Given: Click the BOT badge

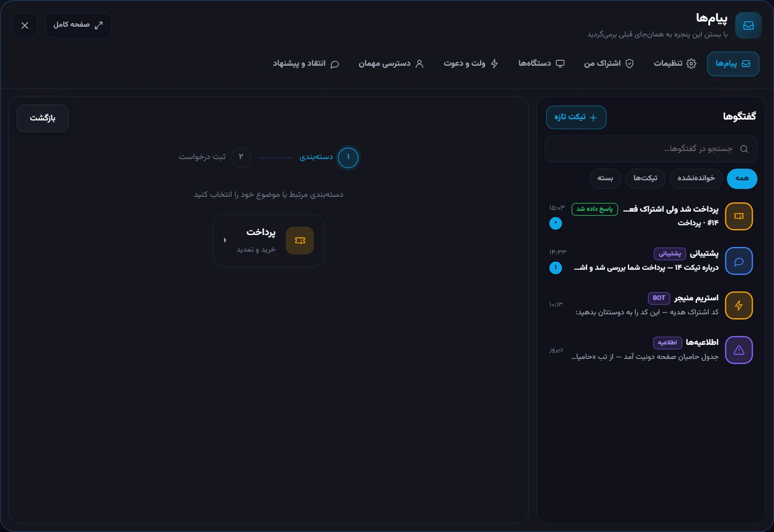Looking at the screenshot, I should pos(659,298).
